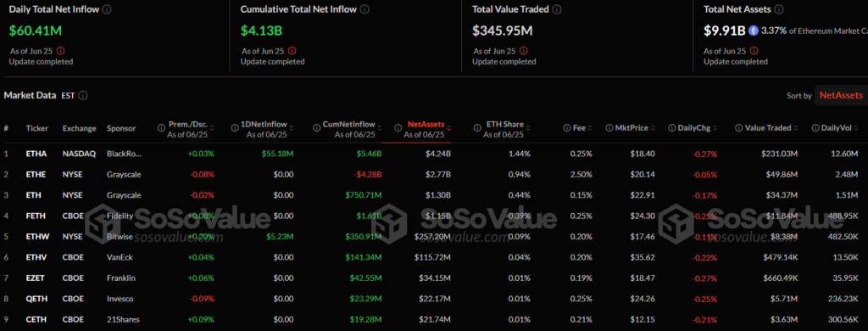Viewport: 868px width, 331px height.
Task: Click info icon on CumNetInflow column header
Action: (x=317, y=128)
